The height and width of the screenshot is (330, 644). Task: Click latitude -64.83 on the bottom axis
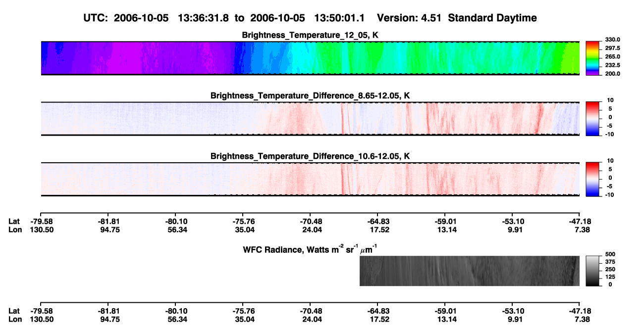click(x=377, y=311)
